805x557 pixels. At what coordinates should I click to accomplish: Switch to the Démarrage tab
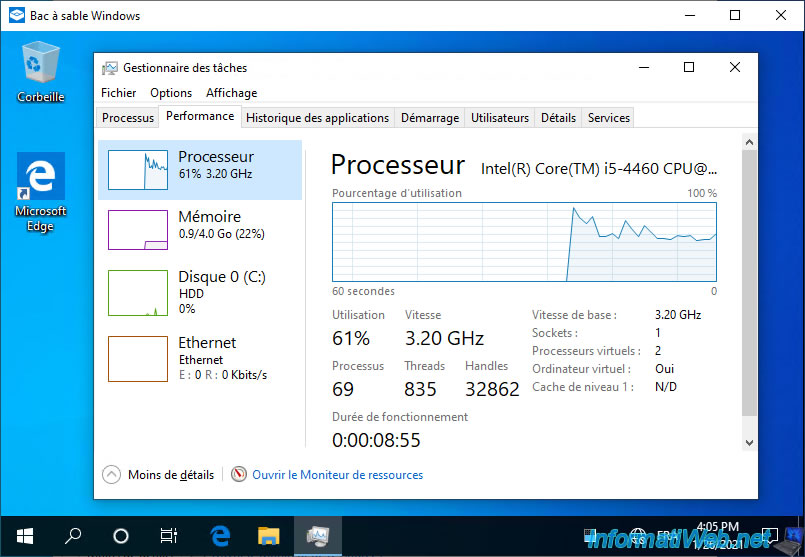point(430,118)
